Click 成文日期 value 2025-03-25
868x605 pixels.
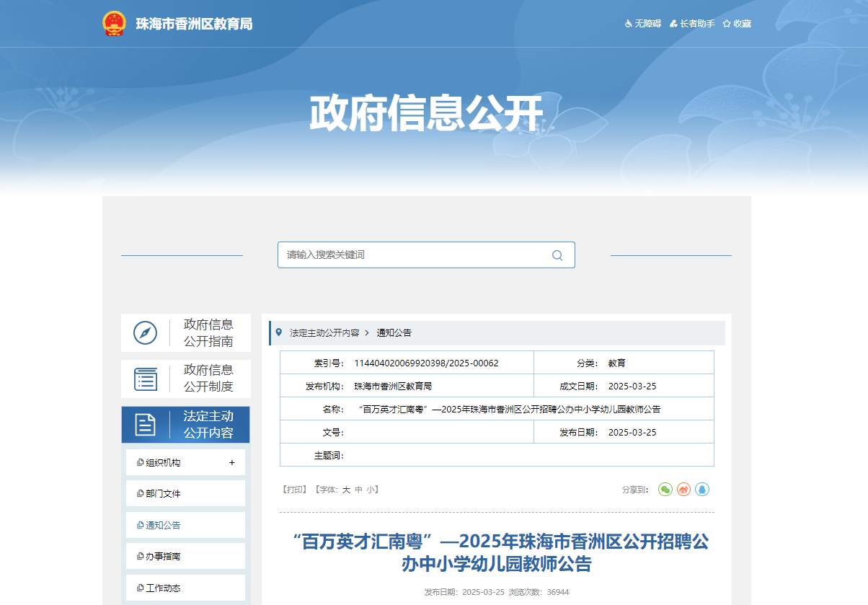632,387
